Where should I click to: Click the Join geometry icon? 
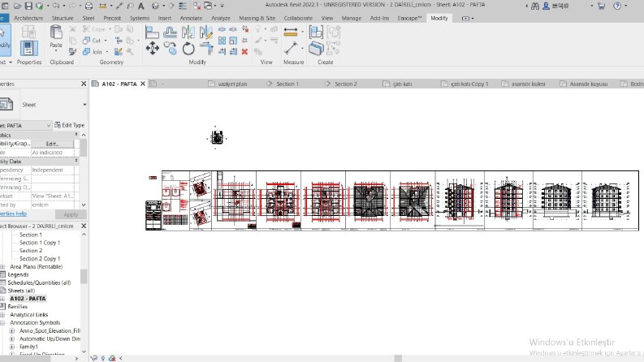tap(86, 52)
